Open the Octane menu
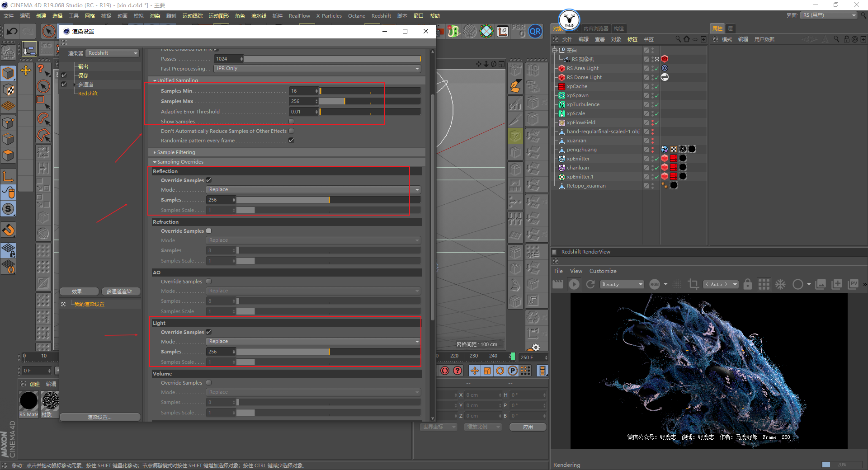This screenshot has width=868, height=470. click(x=356, y=16)
